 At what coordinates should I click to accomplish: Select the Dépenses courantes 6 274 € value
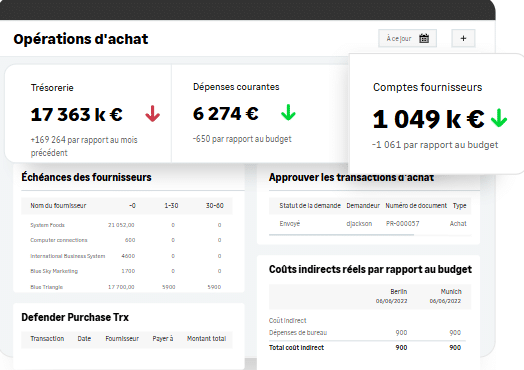226,113
